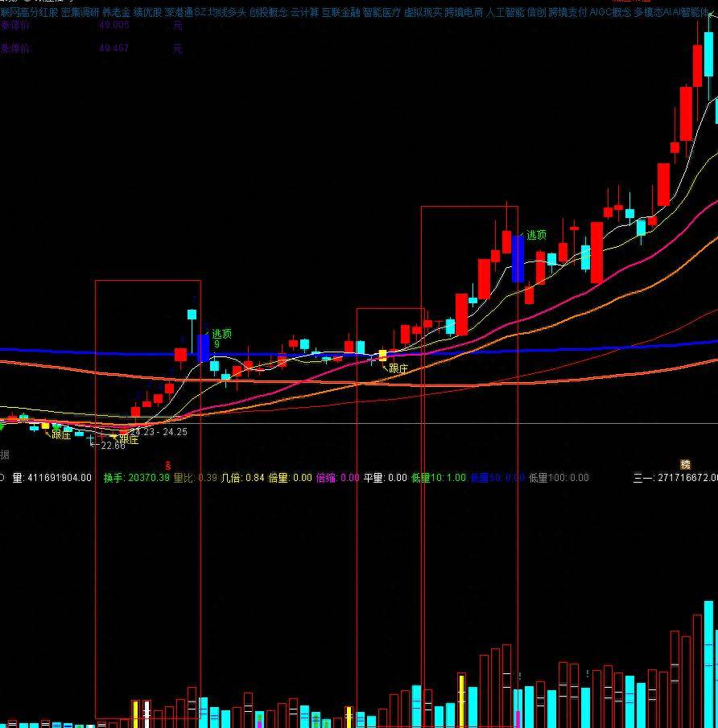Click the 三一: 271716672 readout

coord(675,478)
